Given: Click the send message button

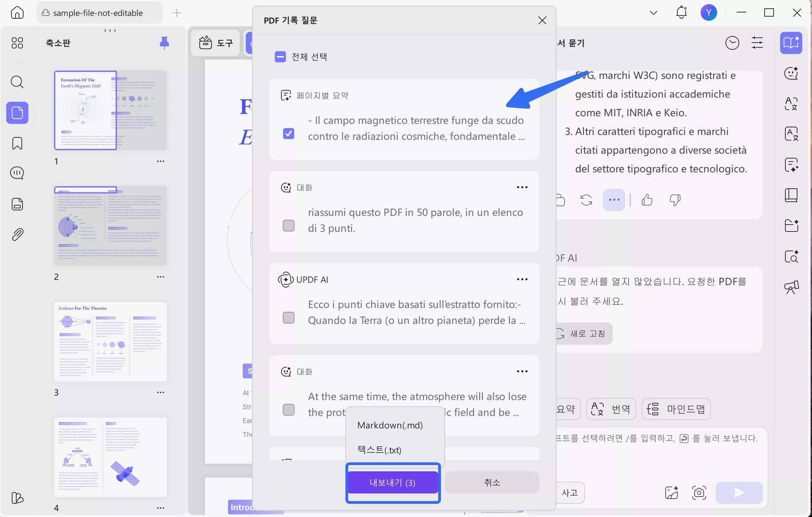Looking at the screenshot, I should [739, 492].
